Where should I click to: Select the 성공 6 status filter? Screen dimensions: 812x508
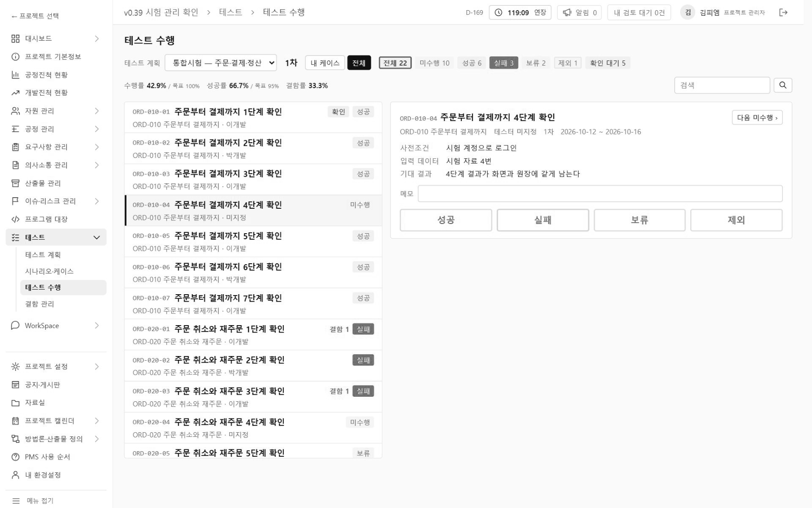[472, 63]
